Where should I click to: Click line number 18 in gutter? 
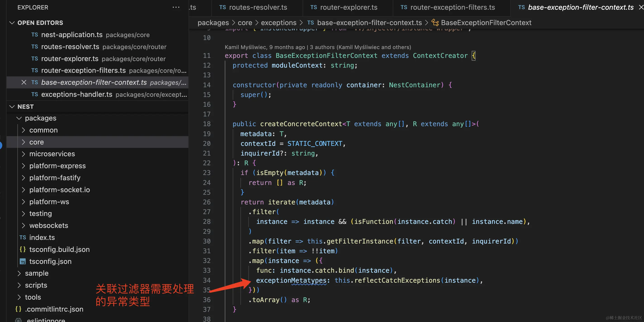pos(207,124)
